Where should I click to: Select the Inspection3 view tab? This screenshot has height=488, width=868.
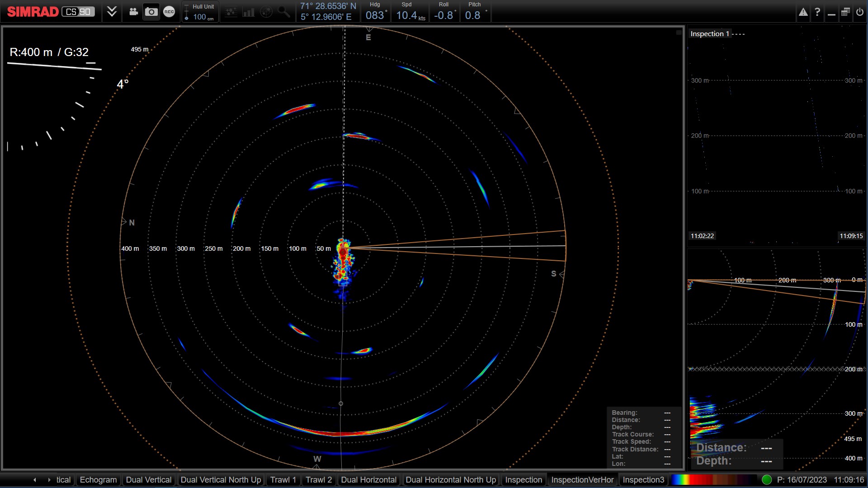coord(643,480)
